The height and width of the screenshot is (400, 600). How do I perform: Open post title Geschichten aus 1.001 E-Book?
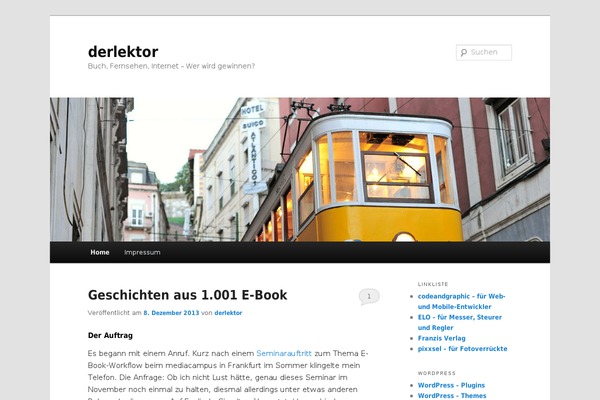coord(188,295)
